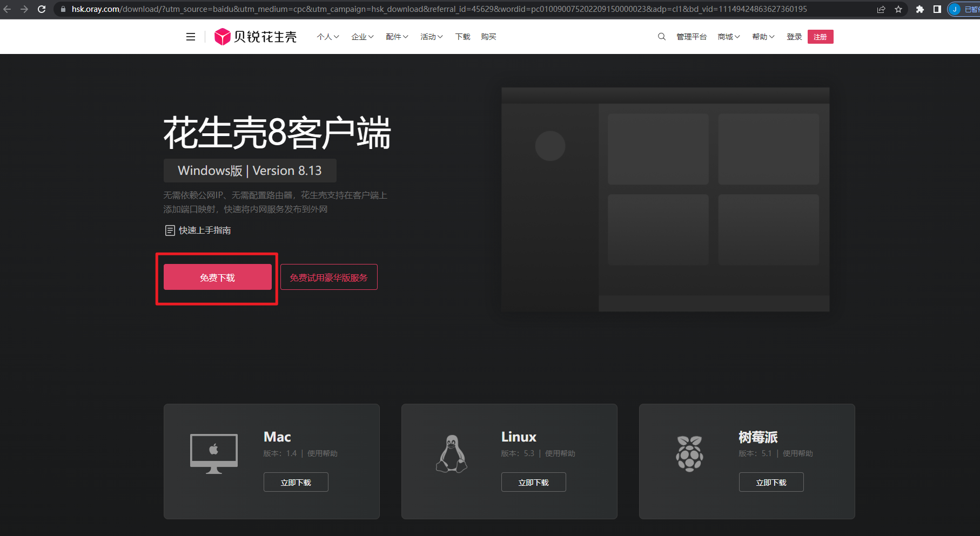Screen dimensions: 980x536
Task: Open the search magnifier icon
Action: [661, 37]
